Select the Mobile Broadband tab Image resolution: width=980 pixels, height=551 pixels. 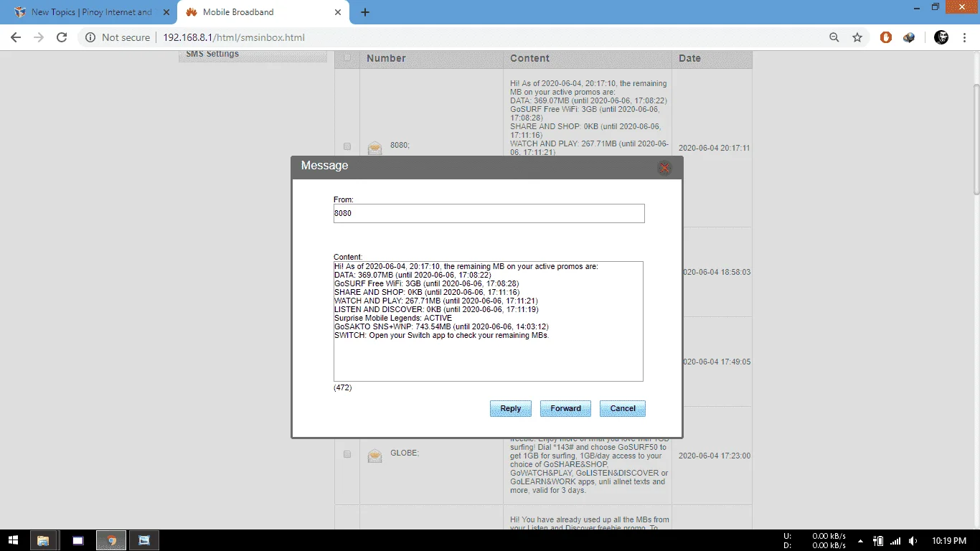pyautogui.click(x=264, y=12)
